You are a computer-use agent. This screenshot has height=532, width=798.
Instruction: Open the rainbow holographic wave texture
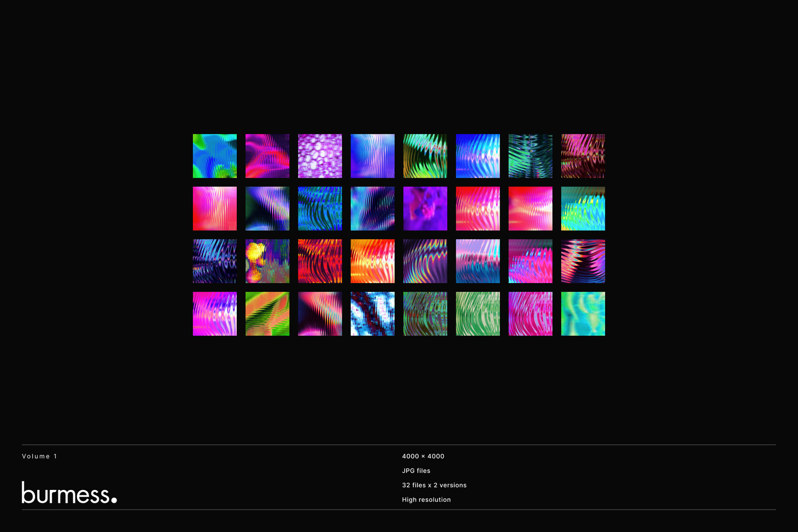(583, 208)
